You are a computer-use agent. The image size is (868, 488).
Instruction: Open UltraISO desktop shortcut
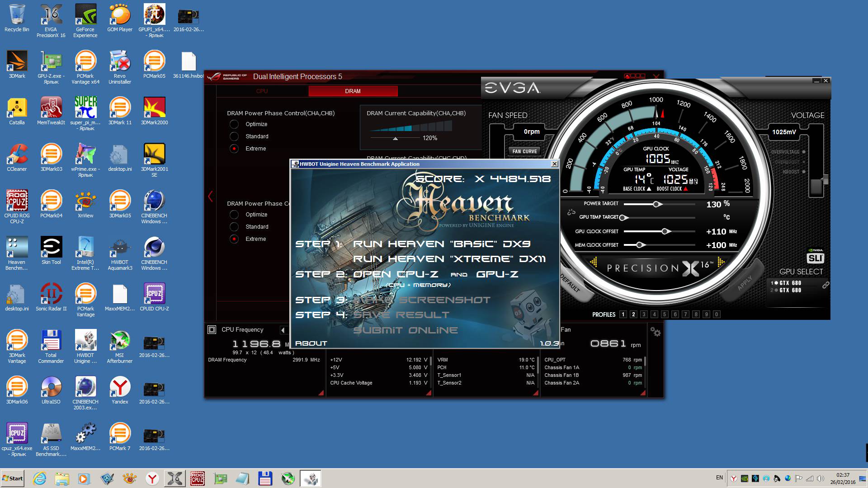[51, 391]
